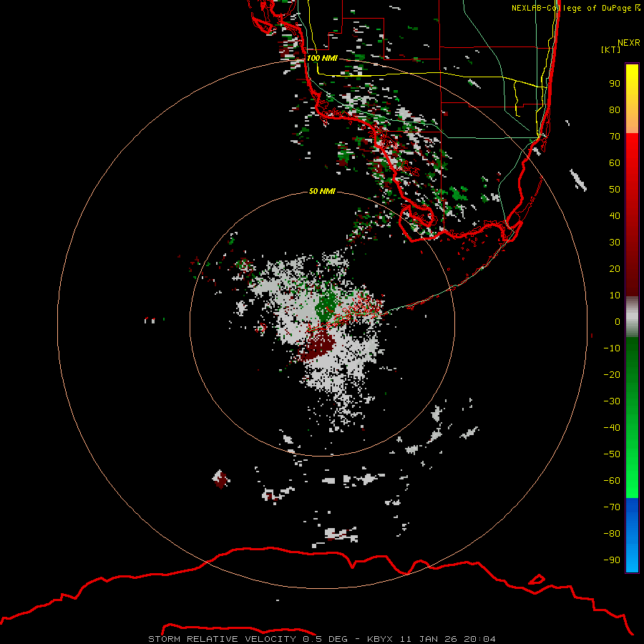Click the 20 value on velocity scale
This screenshot has width=644, height=644.
click(x=615, y=268)
